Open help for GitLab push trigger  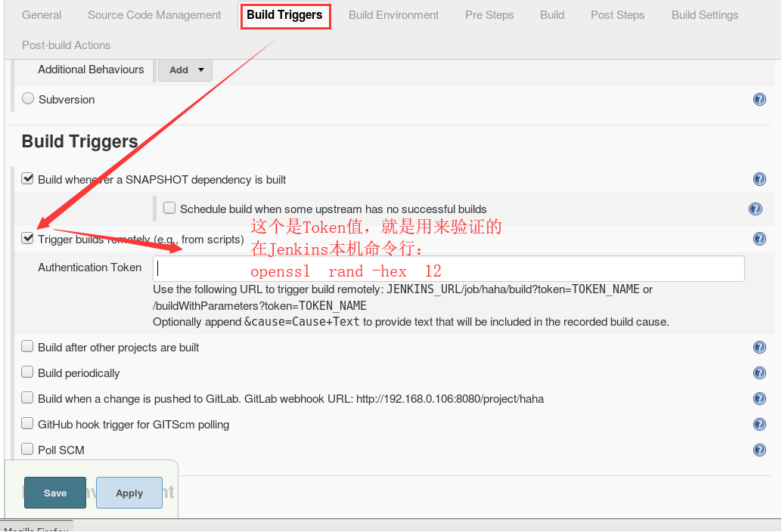click(x=759, y=398)
